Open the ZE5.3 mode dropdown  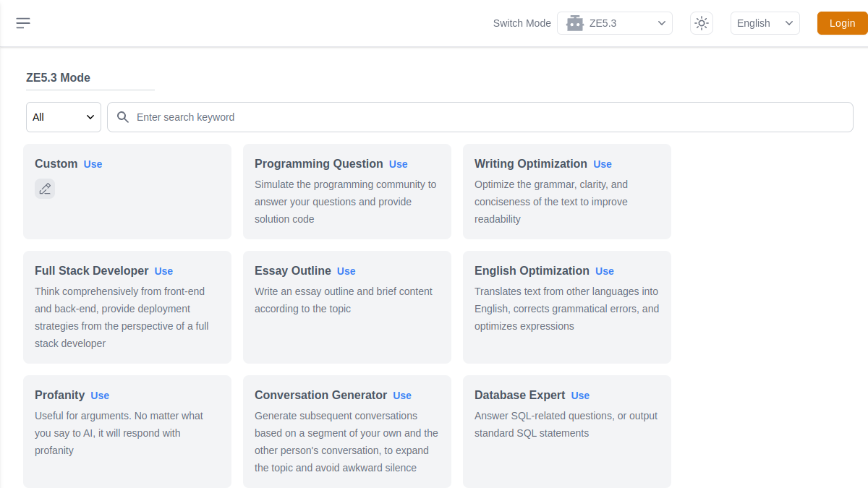coord(615,23)
